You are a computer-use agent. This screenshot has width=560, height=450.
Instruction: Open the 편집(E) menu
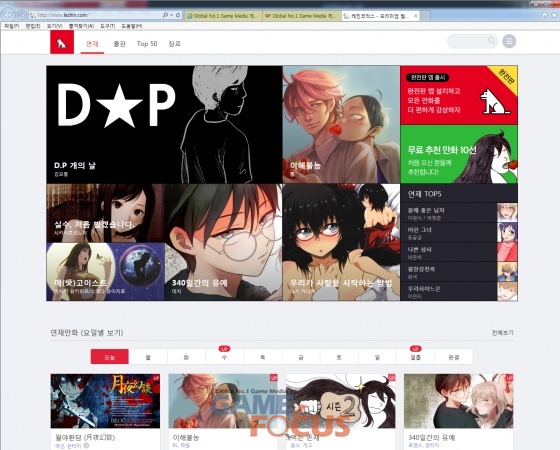(33, 26)
